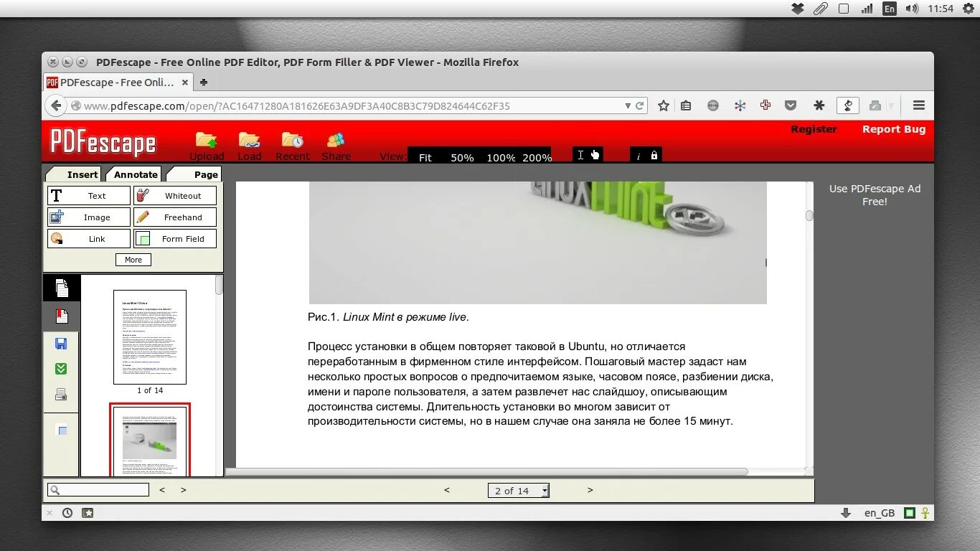This screenshot has width=980, height=551.
Task: Open the page number dropdown
Action: (545, 491)
